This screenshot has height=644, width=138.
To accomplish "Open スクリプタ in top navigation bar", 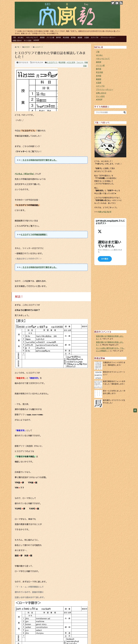I will coord(95,37).
